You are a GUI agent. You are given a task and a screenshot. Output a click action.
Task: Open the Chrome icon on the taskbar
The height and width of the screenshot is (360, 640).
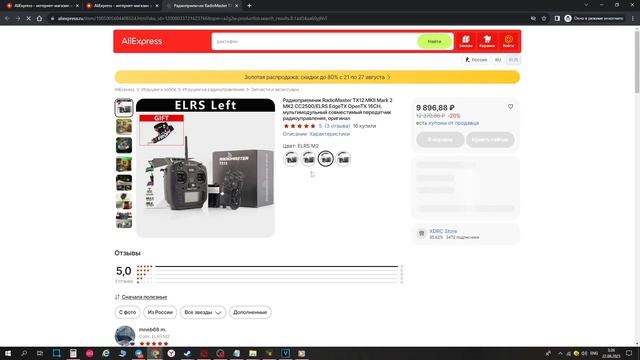coord(155,353)
